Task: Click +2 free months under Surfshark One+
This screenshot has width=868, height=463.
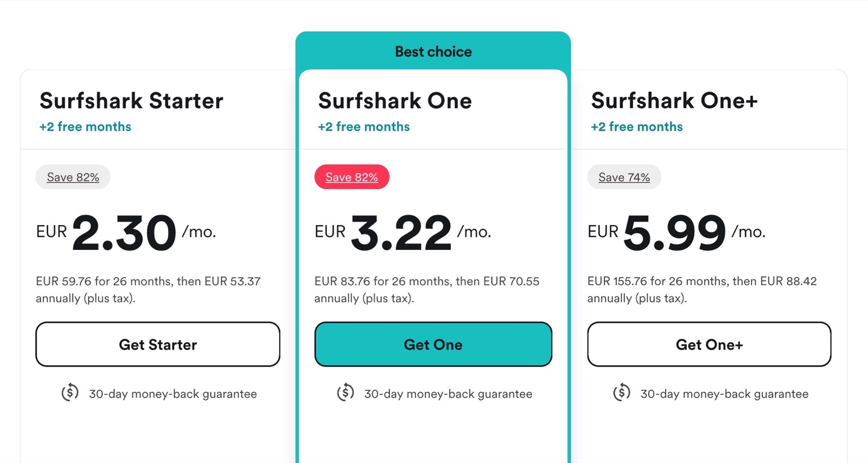Action: coord(637,127)
